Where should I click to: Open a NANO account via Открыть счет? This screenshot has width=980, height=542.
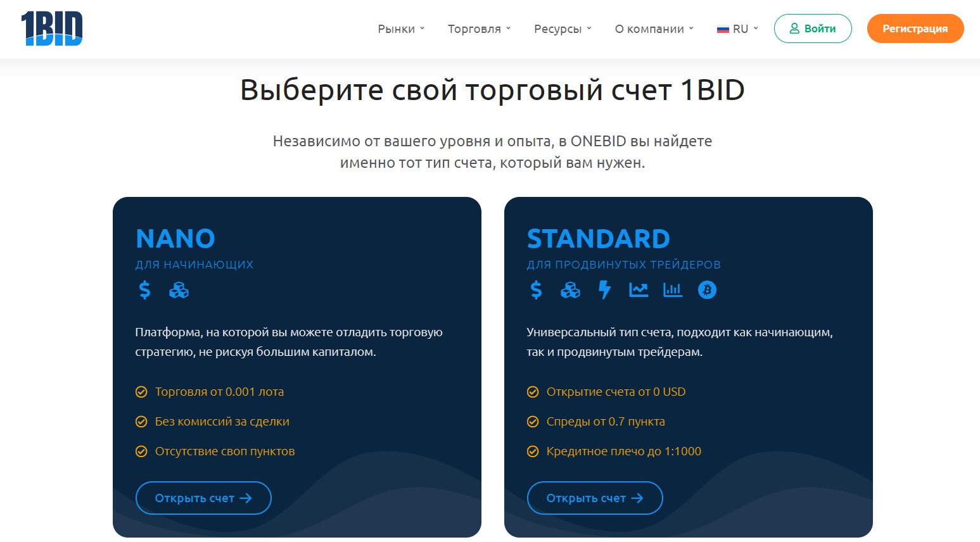pos(203,498)
